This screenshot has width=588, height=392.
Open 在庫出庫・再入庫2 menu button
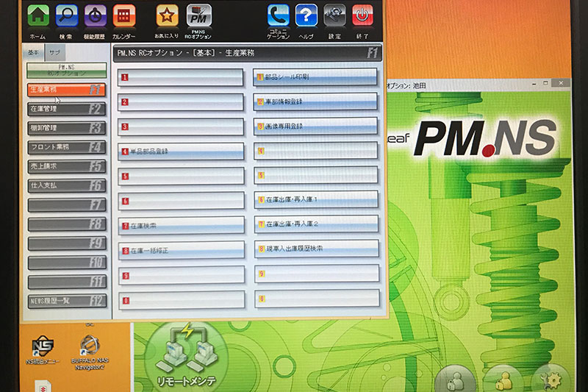point(316,224)
